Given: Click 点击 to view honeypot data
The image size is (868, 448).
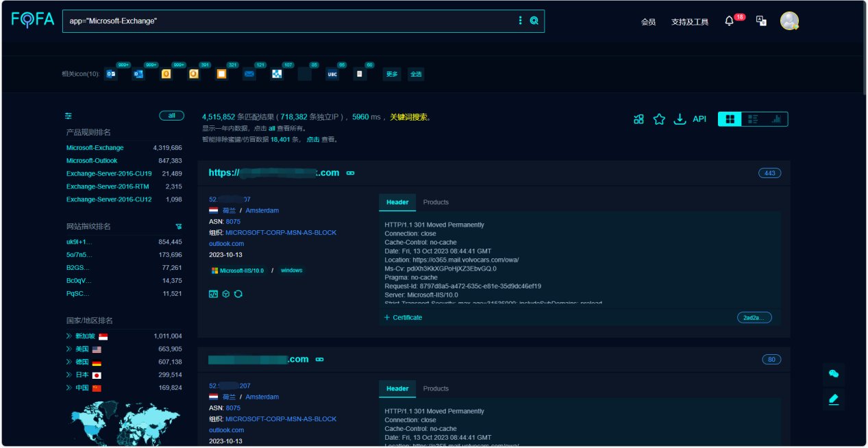Looking at the screenshot, I should click(312, 139).
